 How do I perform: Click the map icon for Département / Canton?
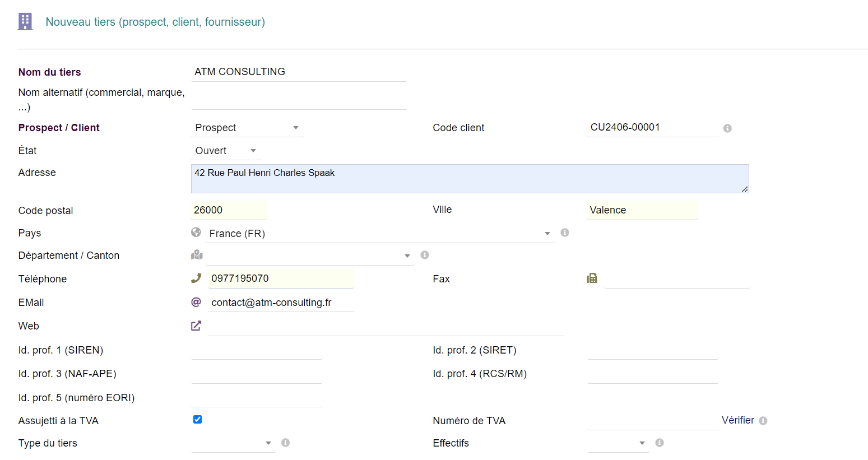[197, 255]
